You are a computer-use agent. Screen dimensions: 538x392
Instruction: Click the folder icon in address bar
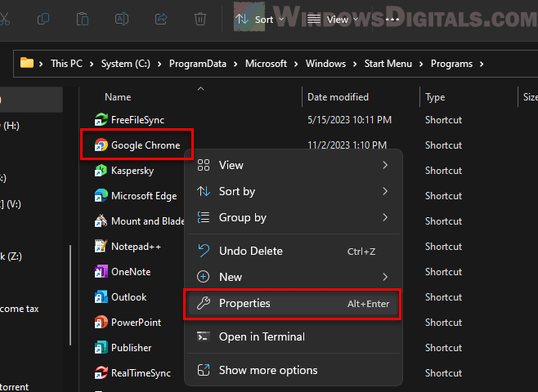pyautogui.click(x=27, y=64)
